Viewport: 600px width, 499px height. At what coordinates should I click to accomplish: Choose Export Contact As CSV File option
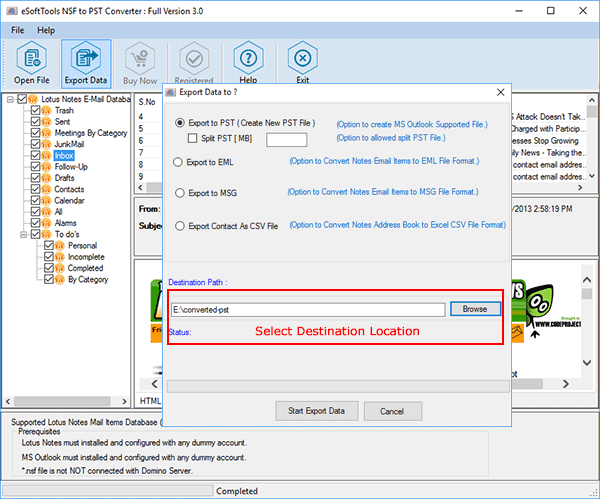tap(179, 226)
